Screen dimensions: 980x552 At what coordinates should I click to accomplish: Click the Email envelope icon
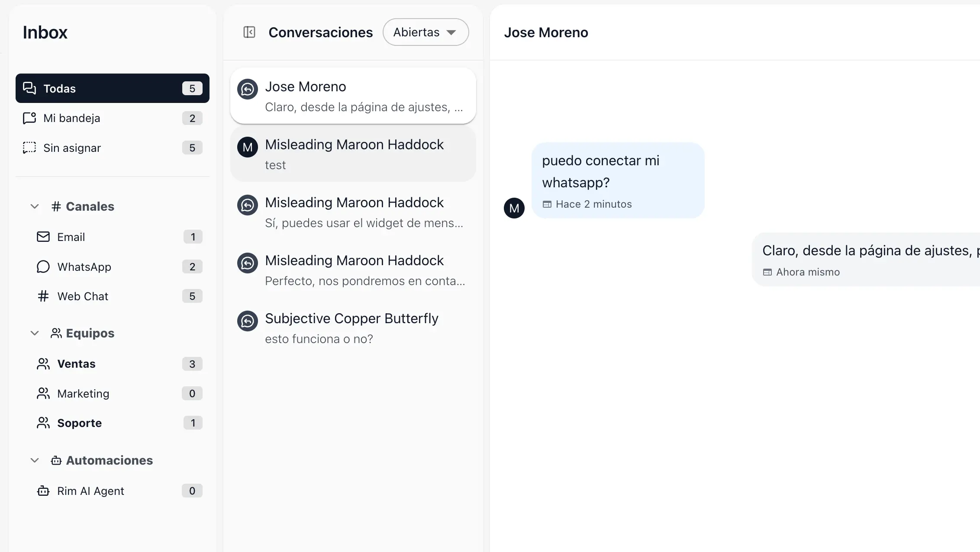tap(43, 237)
